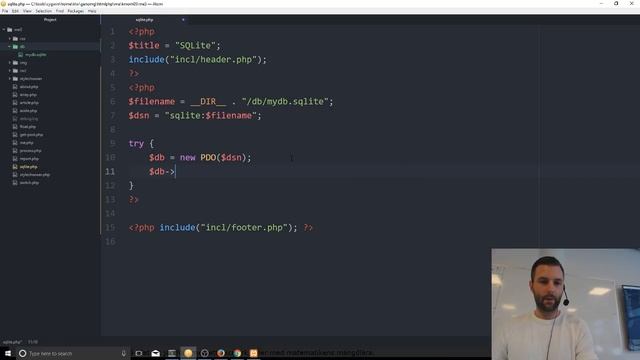Image resolution: width=640 pixels, height=360 pixels.
Task: Open switch.php in the project tree
Action: coord(29,182)
